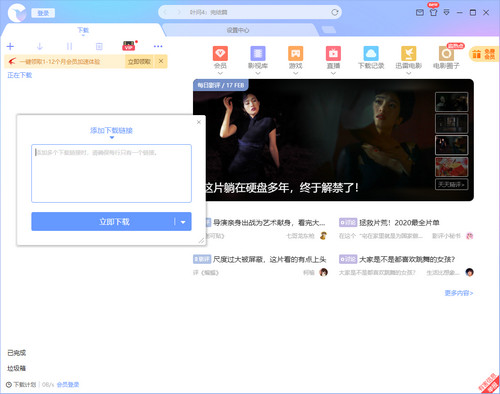
Task: Click 立即领取 on the promo banner
Action: (139, 62)
